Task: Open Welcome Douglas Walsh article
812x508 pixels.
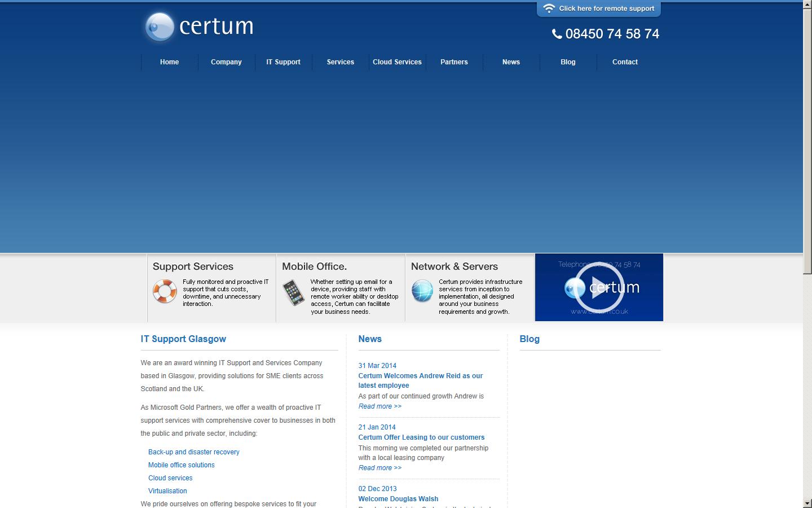Action: pos(398,499)
